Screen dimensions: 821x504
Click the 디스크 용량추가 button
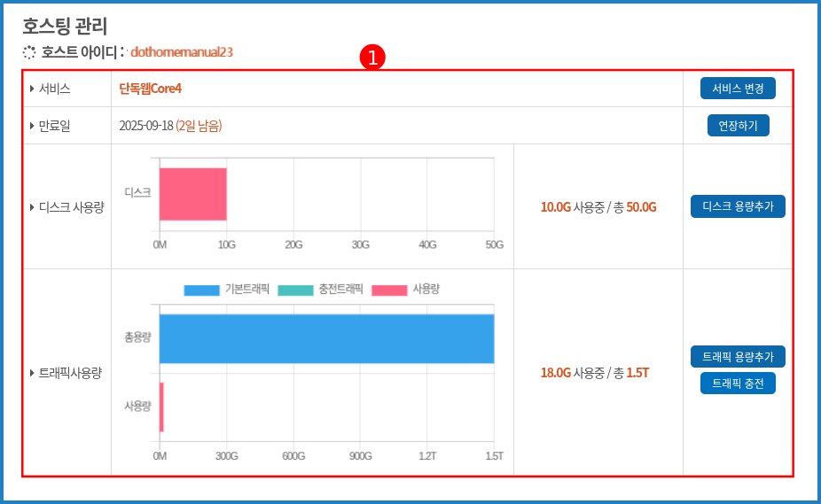738,206
